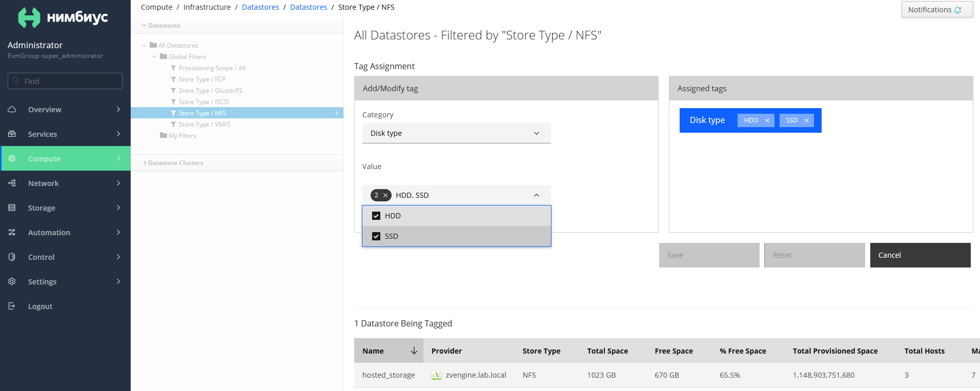Viewport: 980px width, 391px height.
Task: Click inside the Find search field
Action: pyautogui.click(x=65, y=81)
